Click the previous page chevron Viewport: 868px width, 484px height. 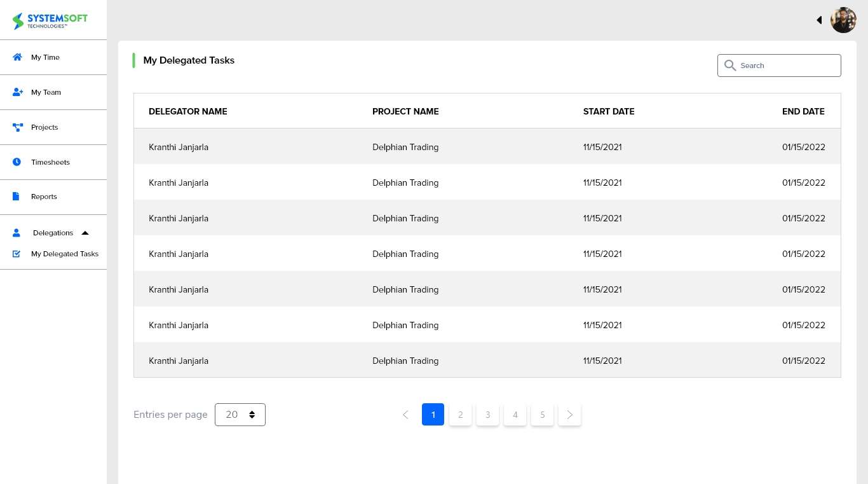click(405, 415)
